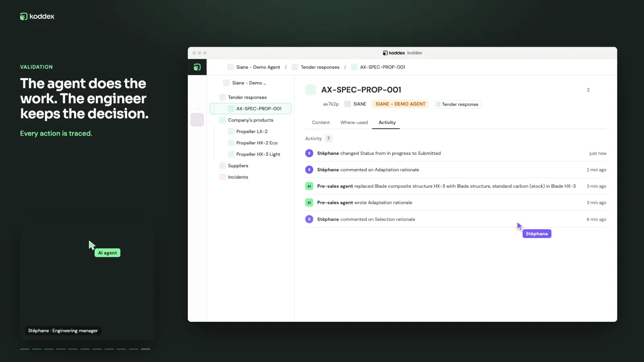Click the 'Stéphane · Engineering manager' caption
The width and height of the screenshot is (644, 362).
point(63,331)
